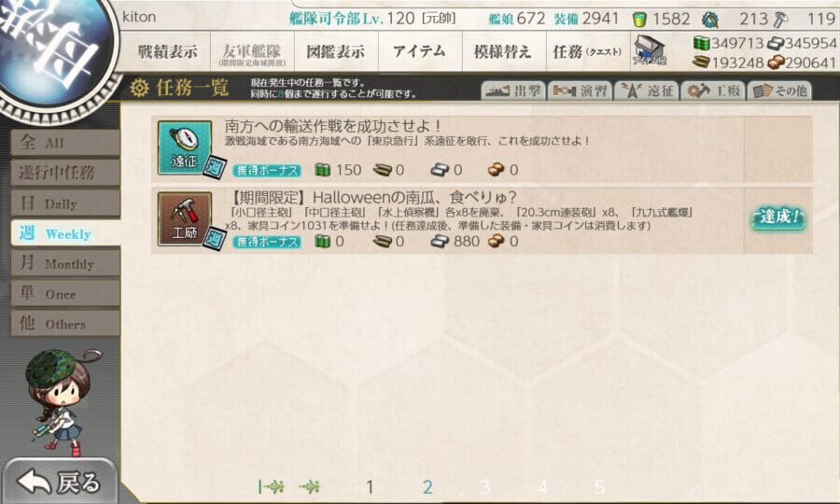Claim reward with 達成! button

click(x=778, y=217)
